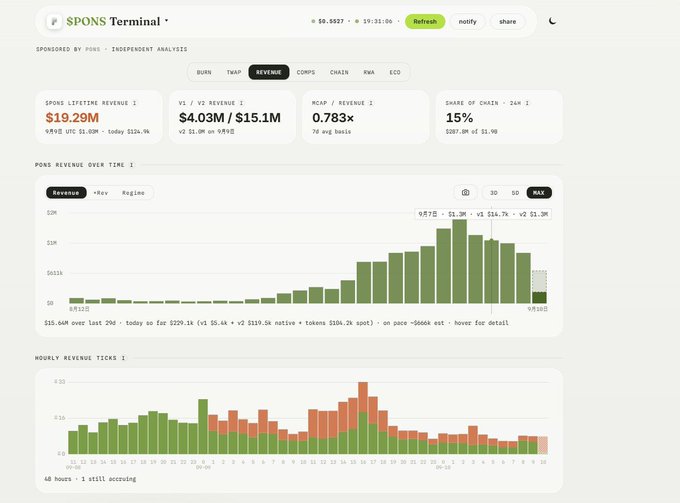Click the dashed projected bar for today
Screen dimensions: 680x503
pos(539,281)
